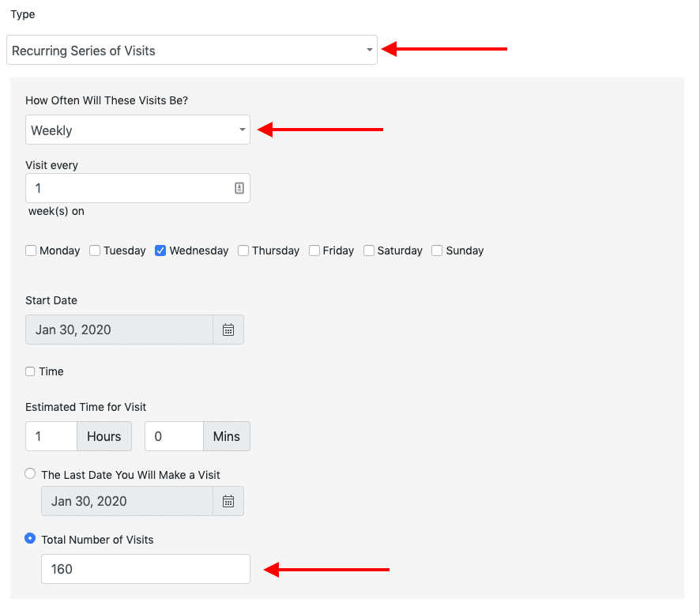
Task: Check the Monday checkbox
Action: point(31,250)
